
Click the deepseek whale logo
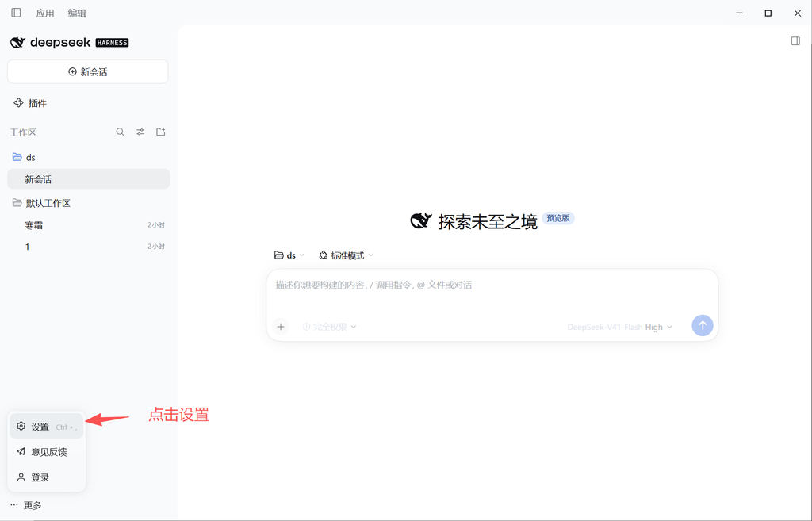(x=17, y=43)
